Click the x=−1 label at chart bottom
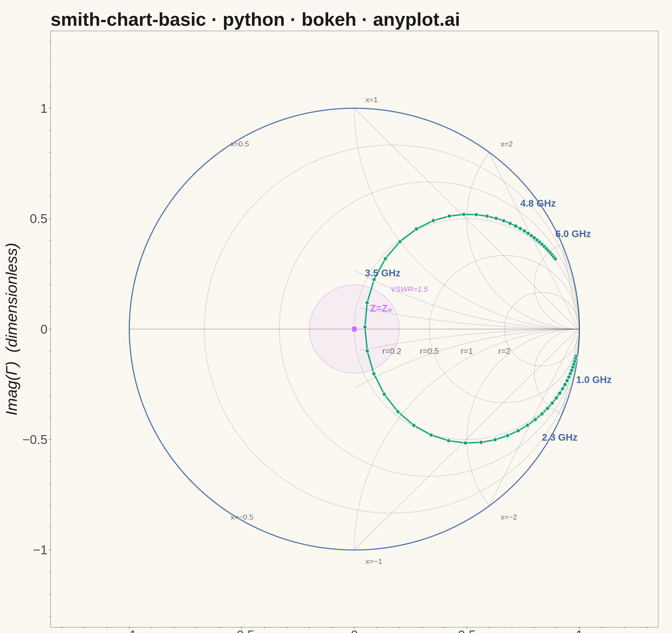Image resolution: width=672 pixels, height=633 pixels. (374, 561)
